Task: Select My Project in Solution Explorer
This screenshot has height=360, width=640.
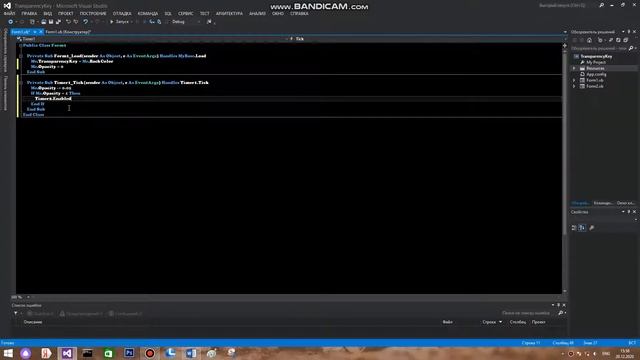Action: (x=596, y=62)
